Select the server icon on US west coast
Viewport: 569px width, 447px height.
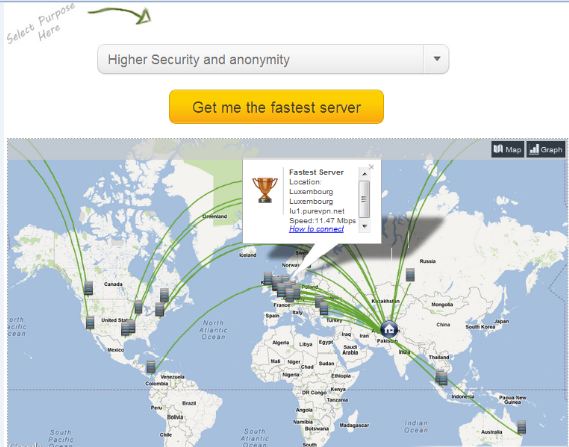90,323
